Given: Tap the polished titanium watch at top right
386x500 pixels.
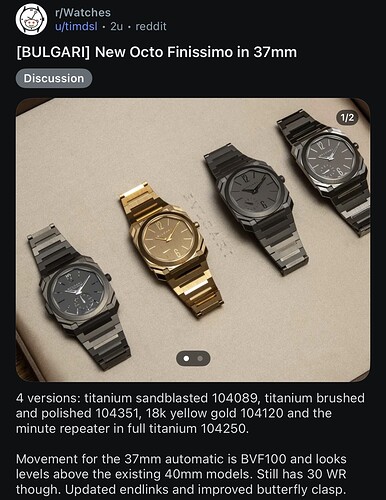Looking at the screenshot, I should pos(325,170).
